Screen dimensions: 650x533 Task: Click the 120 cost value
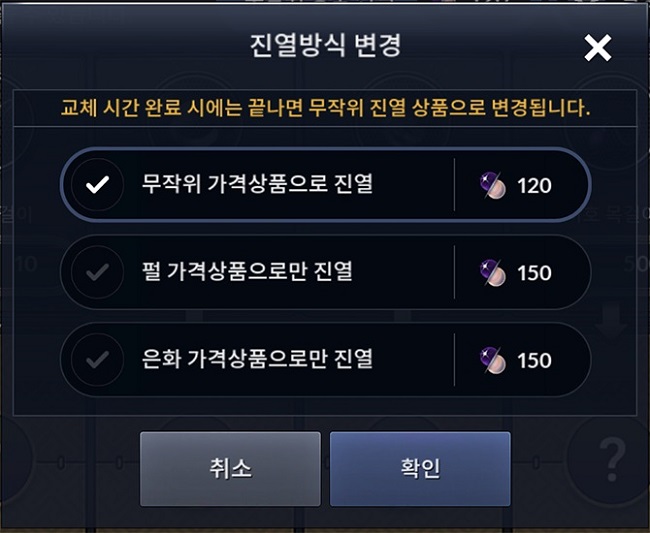pos(535,185)
